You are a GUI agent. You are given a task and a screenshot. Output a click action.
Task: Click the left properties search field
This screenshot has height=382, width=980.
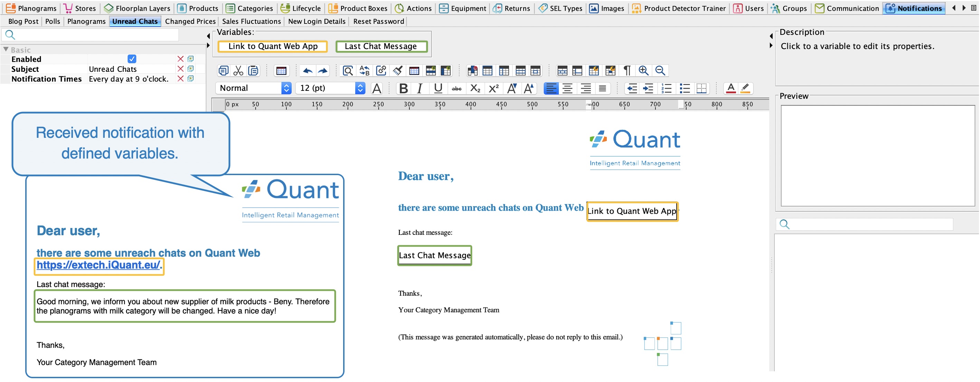tap(90, 35)
